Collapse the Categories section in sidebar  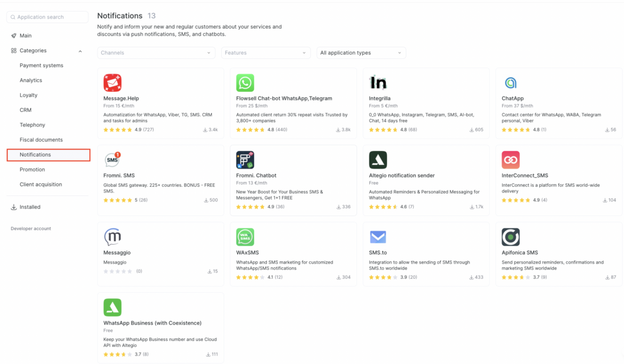(x=80, y=51)
